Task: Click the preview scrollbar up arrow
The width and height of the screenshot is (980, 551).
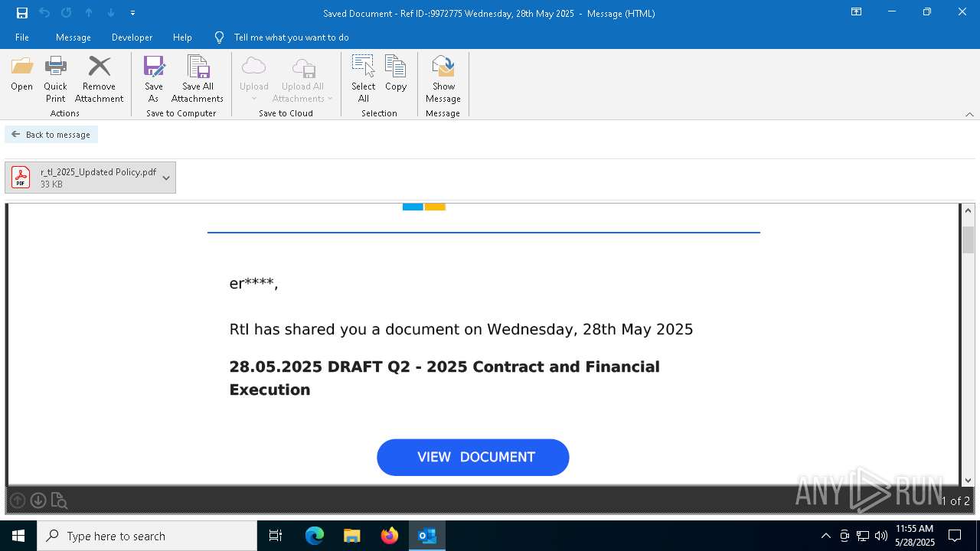Action: 969,210
